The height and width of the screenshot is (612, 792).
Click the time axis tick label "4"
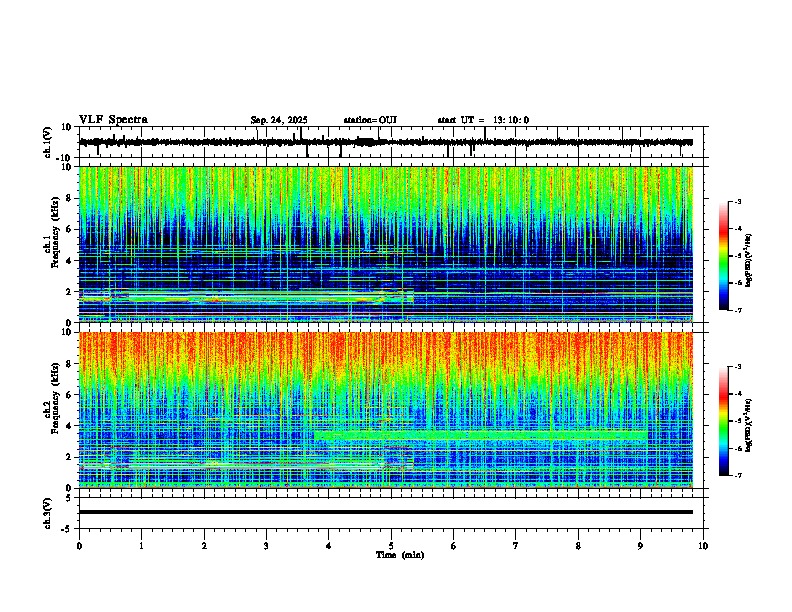pos(329,546)
